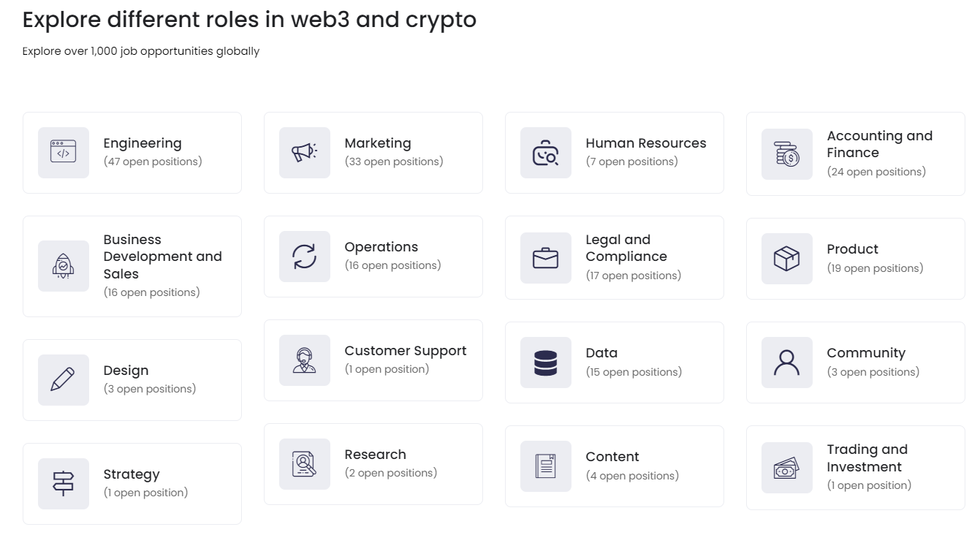The image size is (980, 554).
Task: Click the Strategy signpost icon
Action: (x=63, y=483)
